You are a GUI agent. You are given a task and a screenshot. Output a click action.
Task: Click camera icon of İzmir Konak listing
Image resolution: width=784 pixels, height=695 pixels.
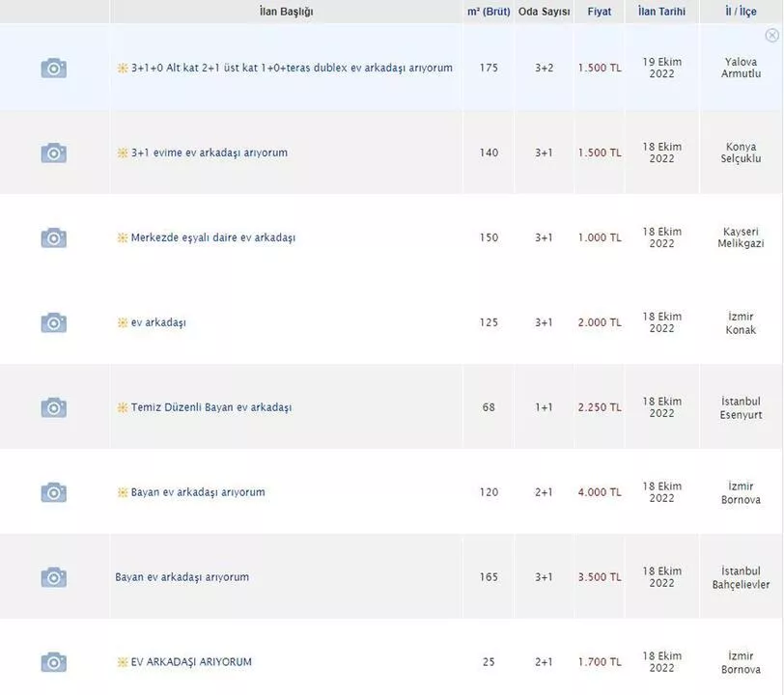[54, 322]
